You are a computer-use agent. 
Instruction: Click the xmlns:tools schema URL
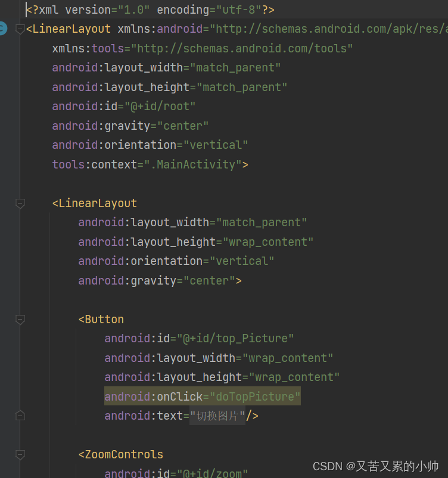point(242,48)
